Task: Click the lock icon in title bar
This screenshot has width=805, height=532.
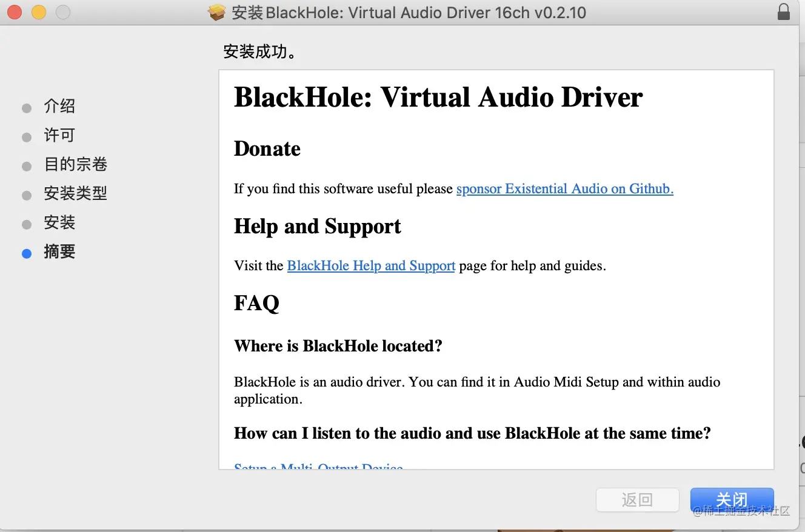Action: [x=783, y=12]
